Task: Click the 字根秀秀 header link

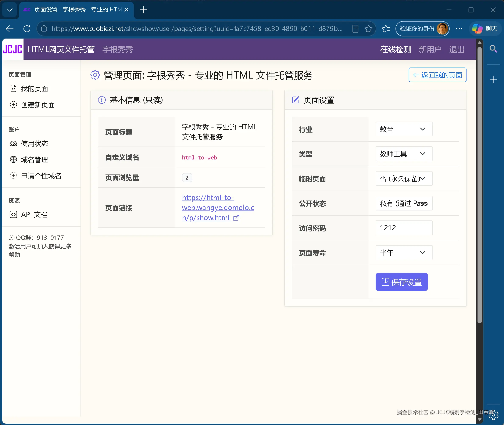Action: [x=117, y=49]
